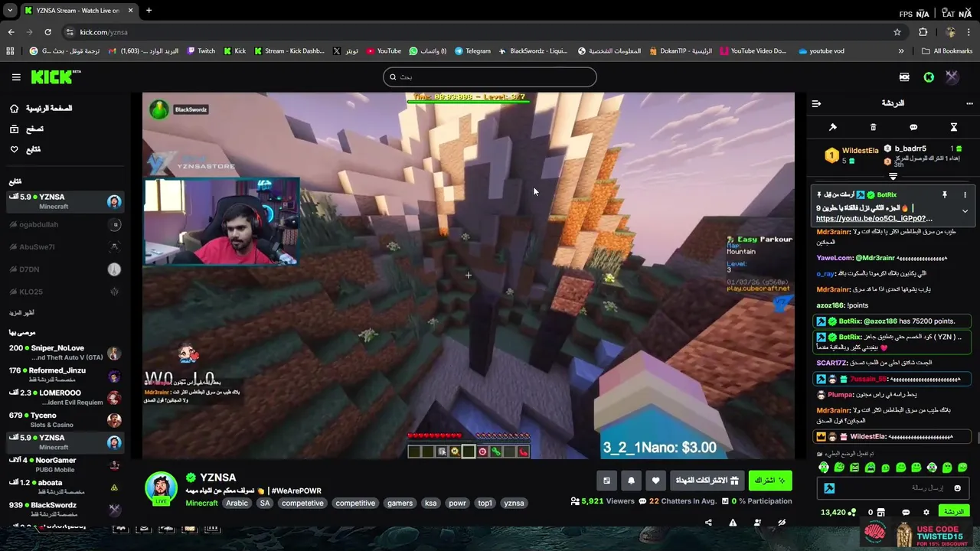Click the user moderator key icon
Image resolution: width=980 pixels, height=551 pixels.
coord(757,523)
